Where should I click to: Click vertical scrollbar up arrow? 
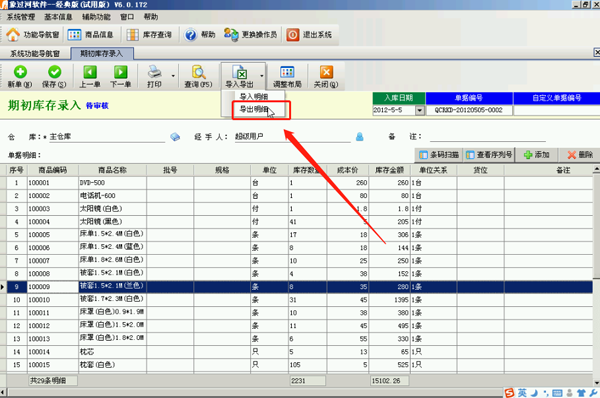tap(597, 169)
